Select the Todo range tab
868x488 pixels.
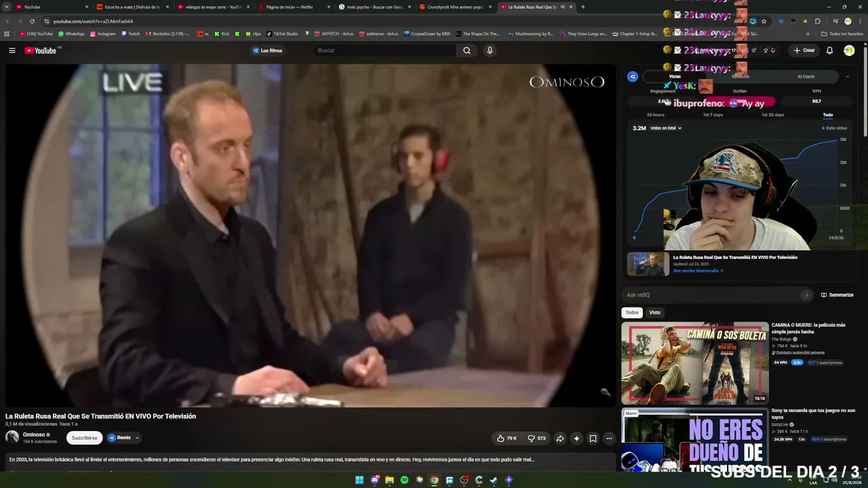click(828, 115)
